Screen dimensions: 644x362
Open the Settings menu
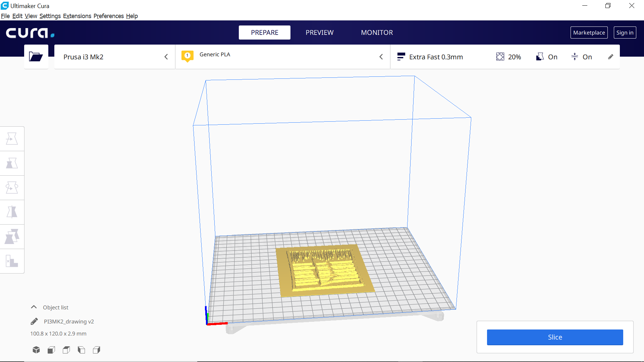pos(50,16)
